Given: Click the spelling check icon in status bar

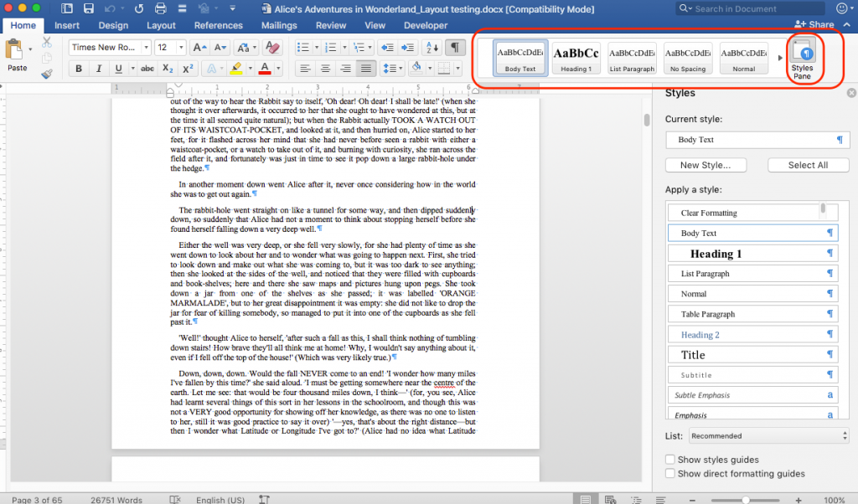Looking at the screenshot, I should [175, 499].
